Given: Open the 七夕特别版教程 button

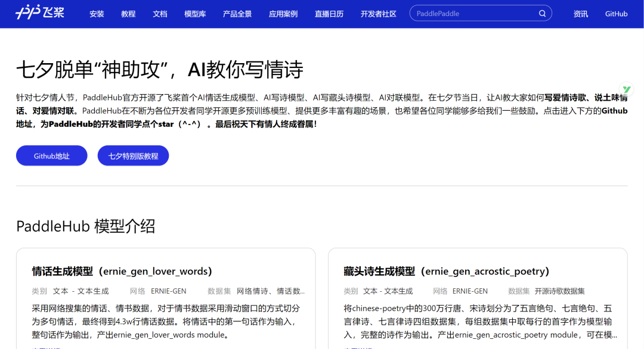Looking at the screenshot, I should (133, 156).
